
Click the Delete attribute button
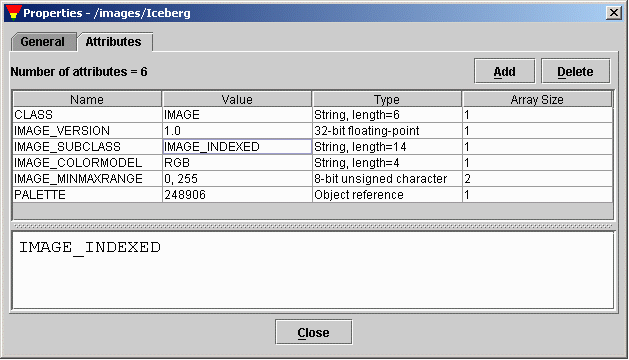[x=575, y=71]
